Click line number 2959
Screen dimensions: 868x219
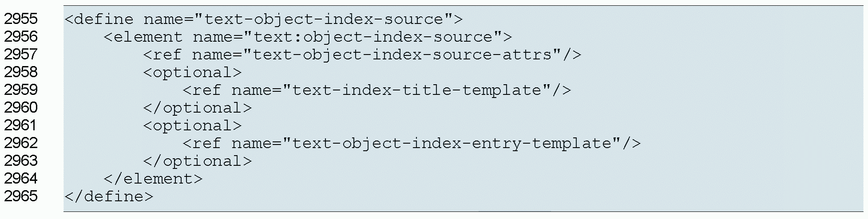coord(21,90)
